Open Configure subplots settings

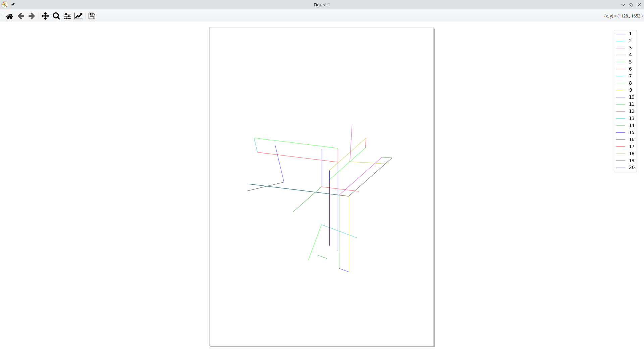point(67,16)
